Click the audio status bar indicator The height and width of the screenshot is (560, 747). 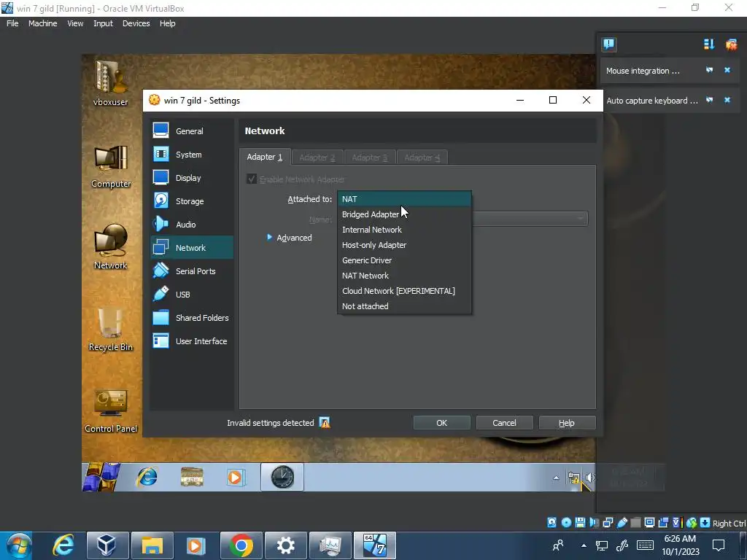click(x=595, y=523)
